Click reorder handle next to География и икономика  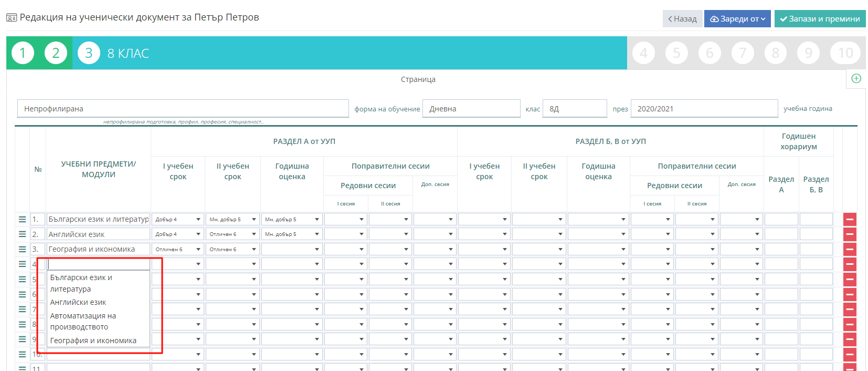(22, 249)
